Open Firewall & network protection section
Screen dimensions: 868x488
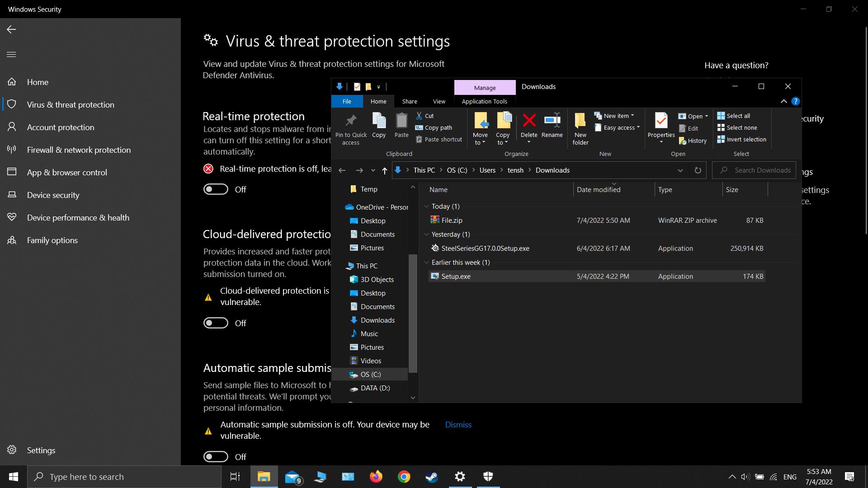[79, 150]
